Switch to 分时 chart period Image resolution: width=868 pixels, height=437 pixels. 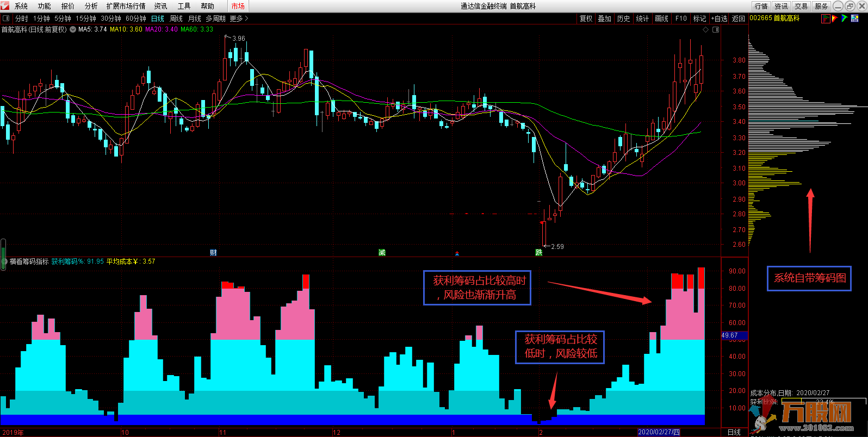point(22,18)
